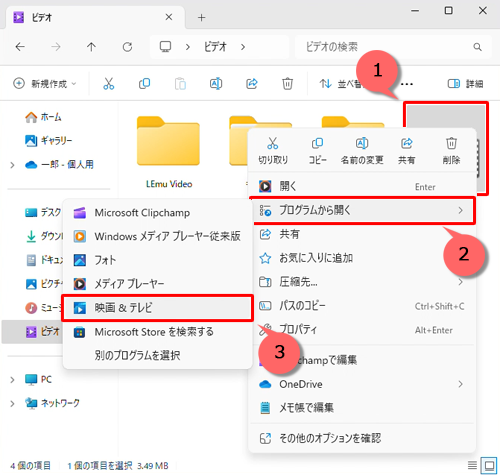Open ホーム in the navigation pane
500x475 pixels.
43,117
